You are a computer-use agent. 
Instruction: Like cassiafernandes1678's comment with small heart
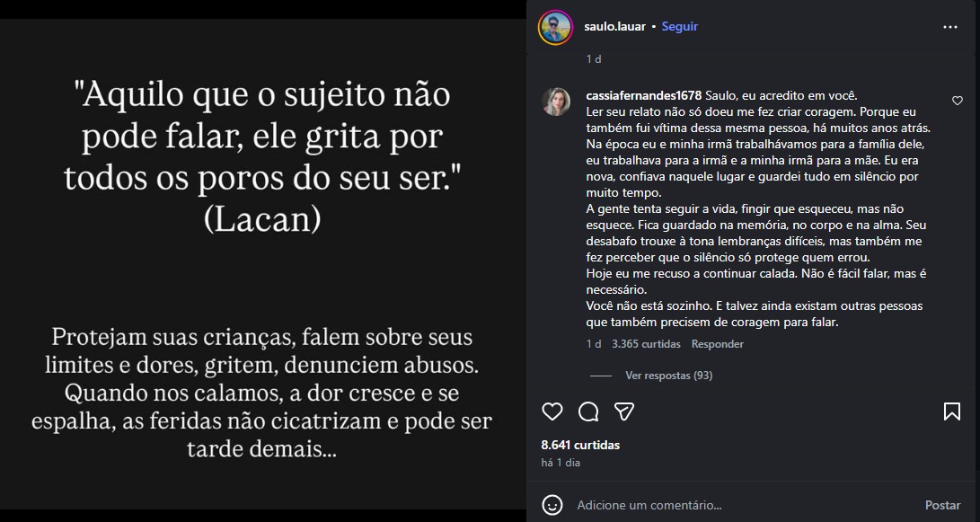(957, 101)
